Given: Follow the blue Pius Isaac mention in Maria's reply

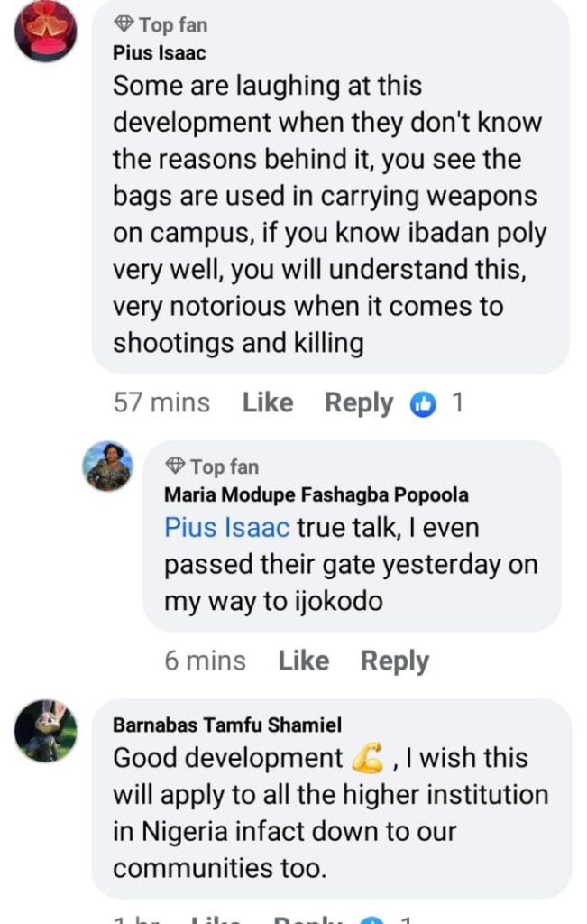Looking at the screenshot, I should click(227, 528).
